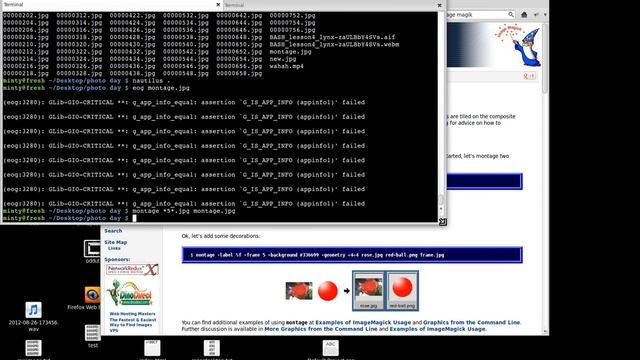Click the browser page vertical scrollbar thumb
Image resolution: width=640 pixels, height=360 pixels.
click(545, 57)
